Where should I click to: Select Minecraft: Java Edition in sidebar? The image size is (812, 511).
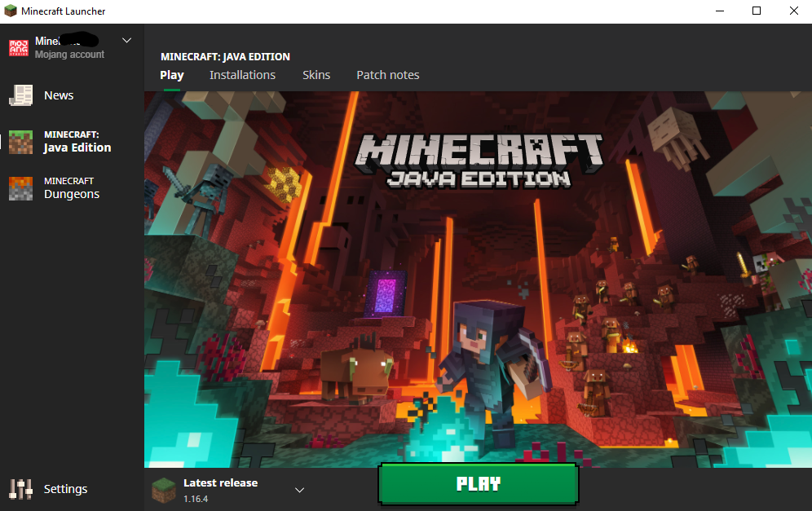tap(77, 142)
